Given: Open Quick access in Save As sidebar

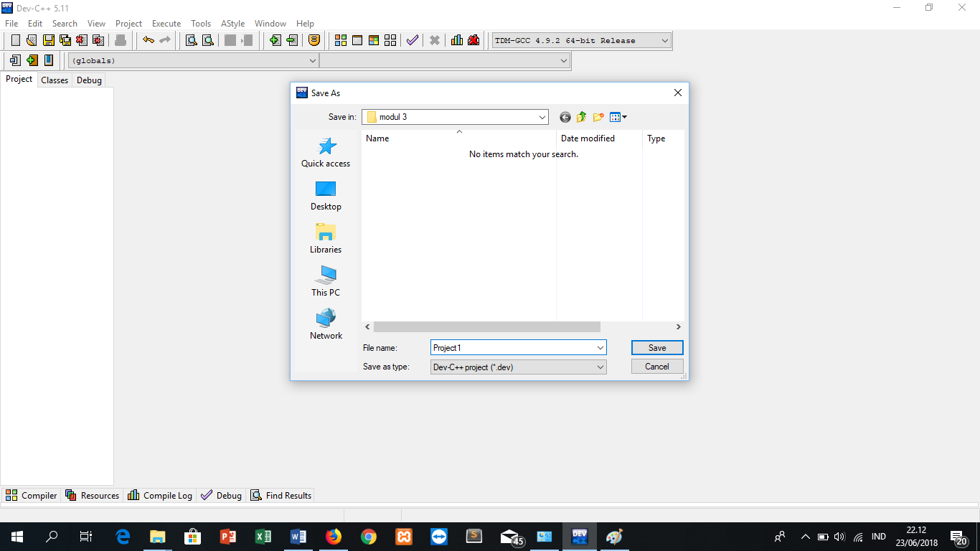Looking at the screenshot, I should 326,153.
